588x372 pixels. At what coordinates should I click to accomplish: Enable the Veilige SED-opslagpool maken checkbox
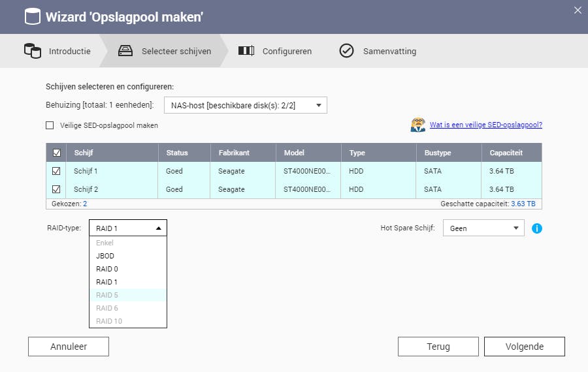coord(50,125)
